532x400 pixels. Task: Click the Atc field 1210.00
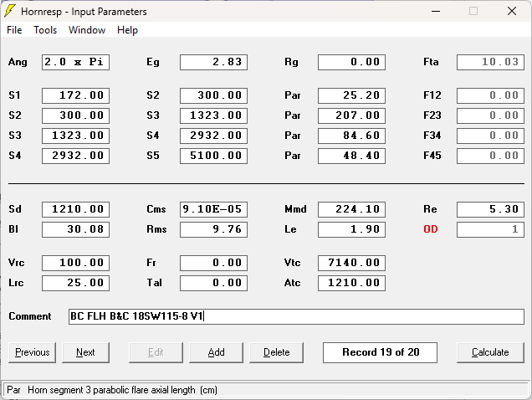coord(351,283)
